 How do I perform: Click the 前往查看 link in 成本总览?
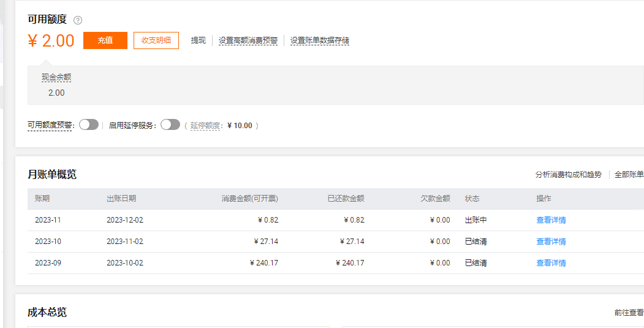click(629, 313)
